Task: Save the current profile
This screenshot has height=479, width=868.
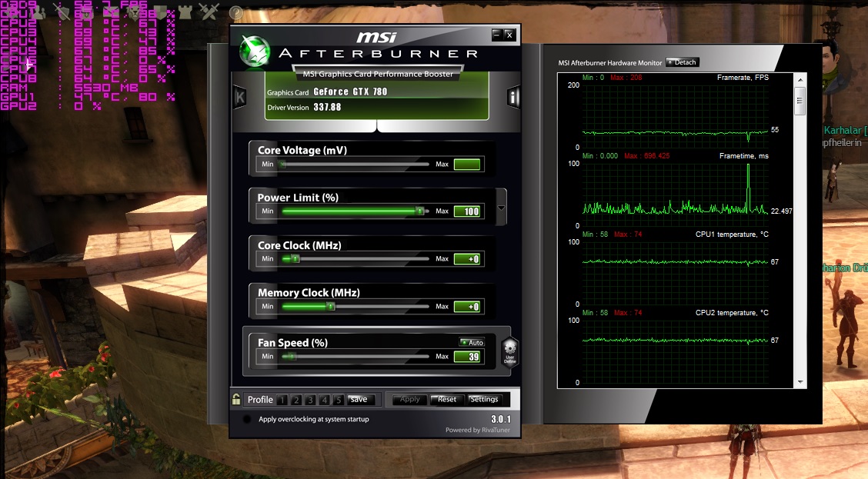Action: tap(360, 399)
